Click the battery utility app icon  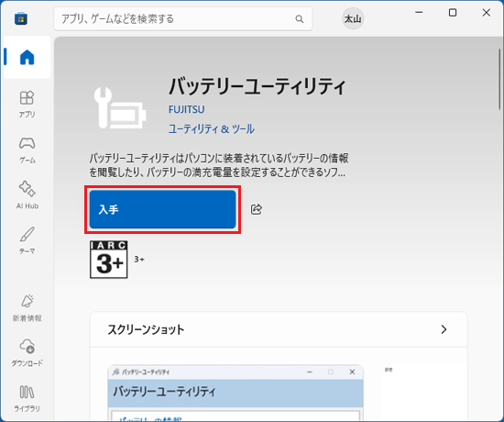point(119,108)
